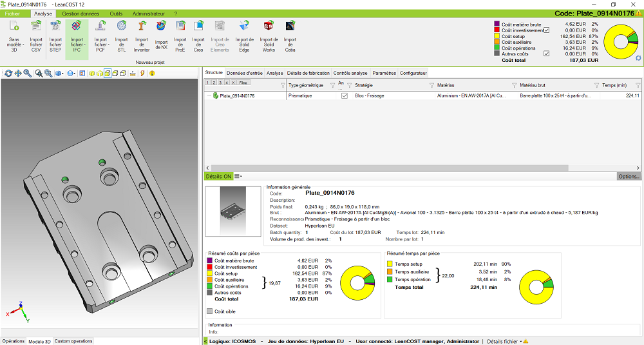Import from ProE
The width and height of the screenshot is (644, 345).
click(180, 36)
